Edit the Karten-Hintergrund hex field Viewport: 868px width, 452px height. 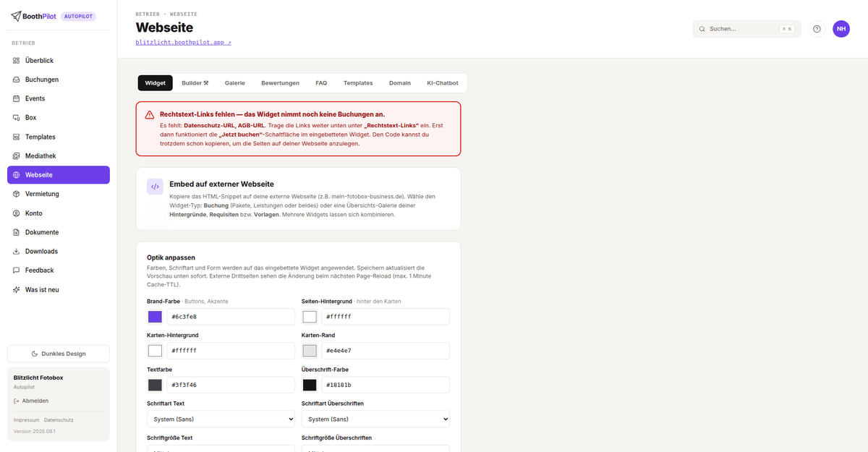pos(231,351)
